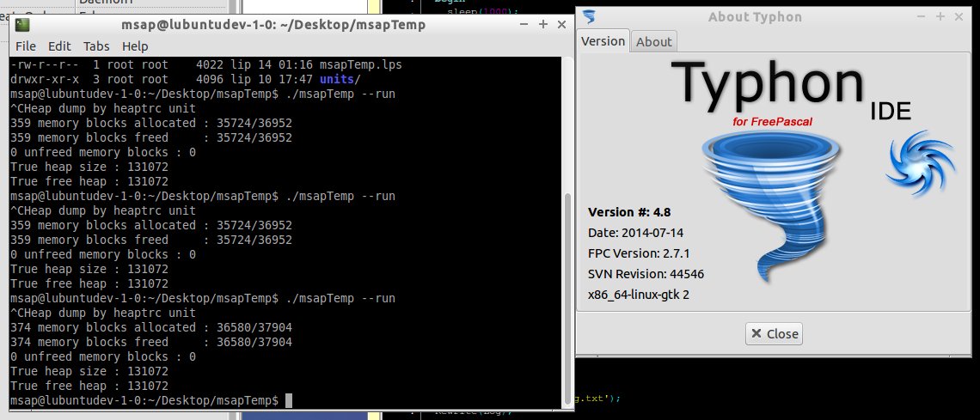Minimize the About Typhon window
980x420 pixels.
pos(922,17)
